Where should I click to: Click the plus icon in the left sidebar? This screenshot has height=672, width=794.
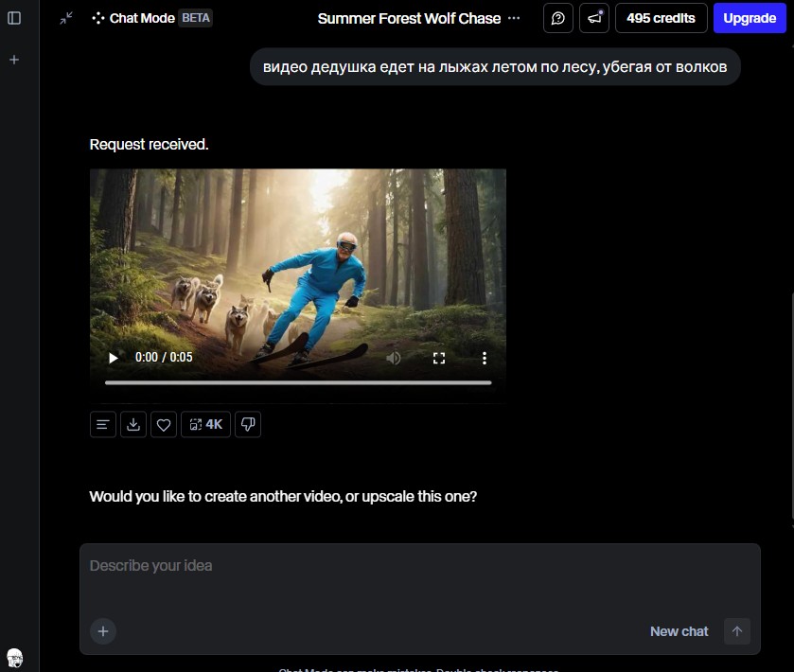pyautogui.click(x=14, y=60)
